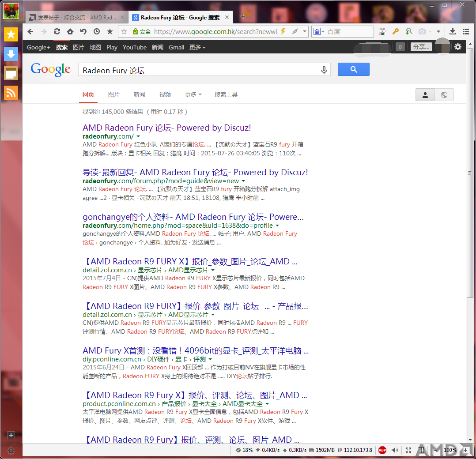Click the page vertical scrollbar thumb
The image size is (476, 459).
pyautogui.click(x=470, y=172)
